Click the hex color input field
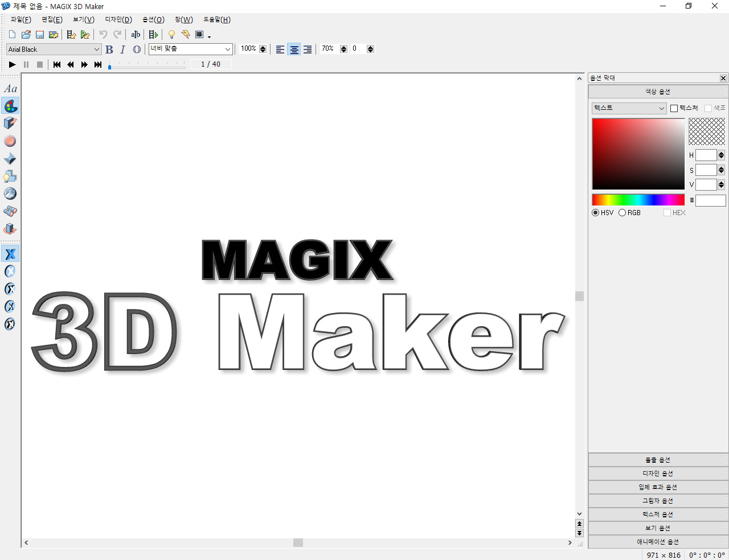The width and height of the screenshot is (729, 560). click(711, 200)
